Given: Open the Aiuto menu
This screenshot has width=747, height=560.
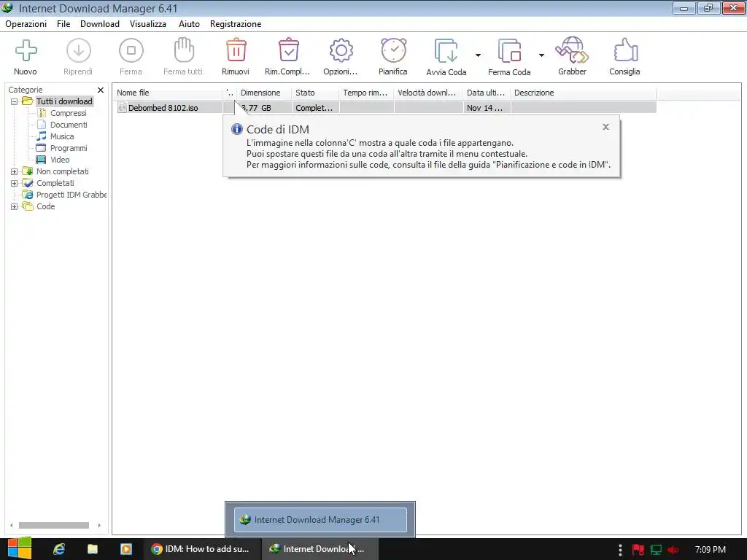Looking at the screenshot, I should (x=189, y=24).
